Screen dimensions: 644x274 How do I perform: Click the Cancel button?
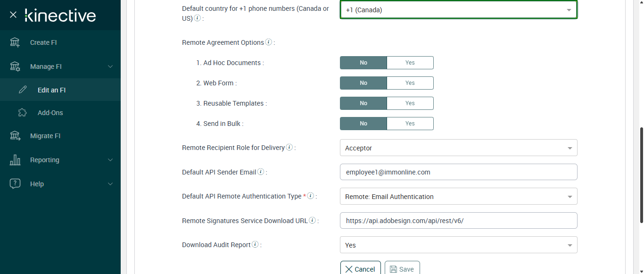click(360, 269)
